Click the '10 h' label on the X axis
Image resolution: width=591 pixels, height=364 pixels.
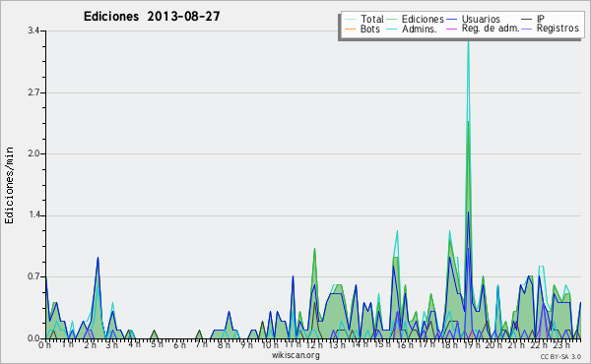point(270,345)
